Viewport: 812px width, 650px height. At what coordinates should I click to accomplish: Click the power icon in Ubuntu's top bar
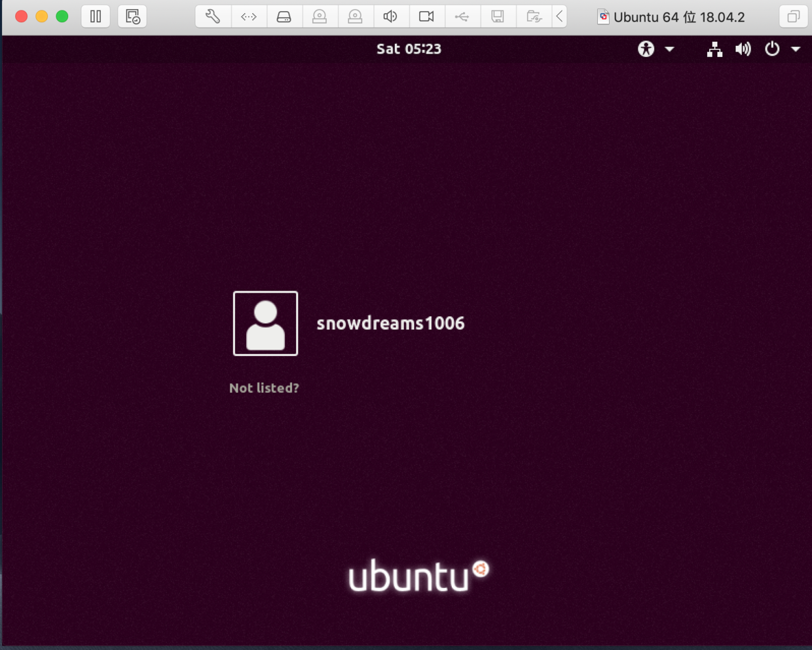[772, 48]
